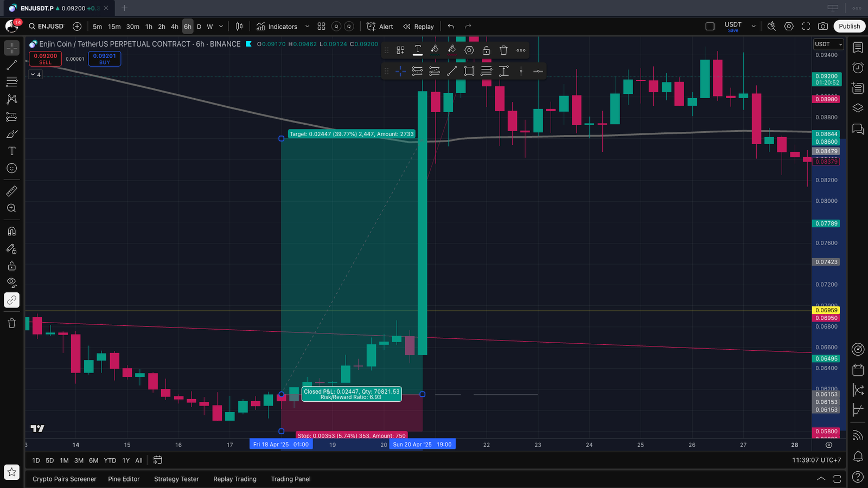868x488 pixels.
Task: Select the Text drawing tool
Action: click(11, 151)
